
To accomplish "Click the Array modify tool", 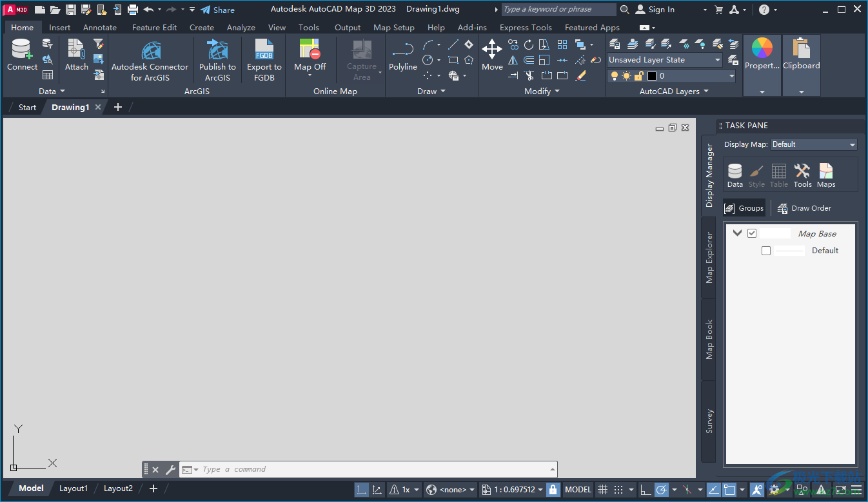I will (562, 44).
